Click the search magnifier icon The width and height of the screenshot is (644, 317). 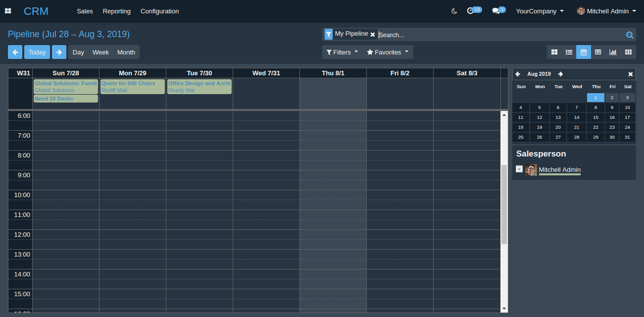[x=630, y=35]
